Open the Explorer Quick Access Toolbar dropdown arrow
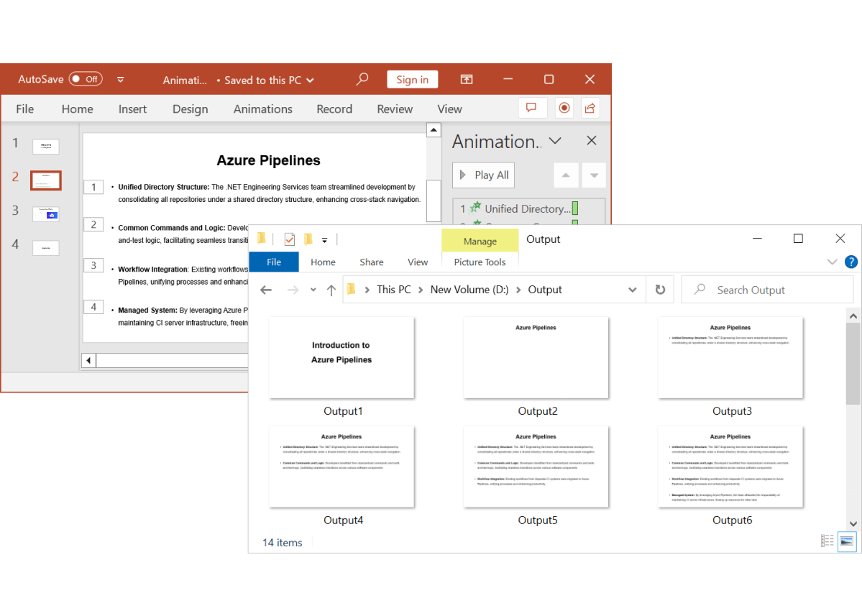Image resolution: width=862 pixels, height=616 pixels. pos(324,240)
